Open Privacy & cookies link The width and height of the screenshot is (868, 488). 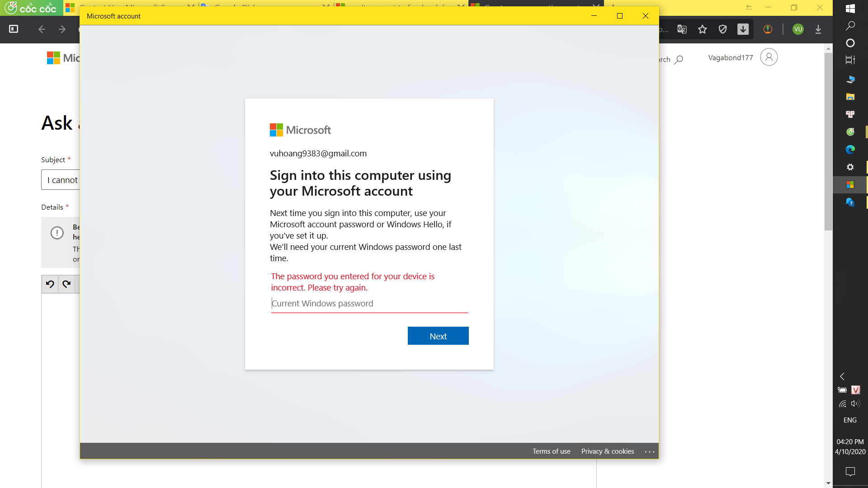[608, 451]
